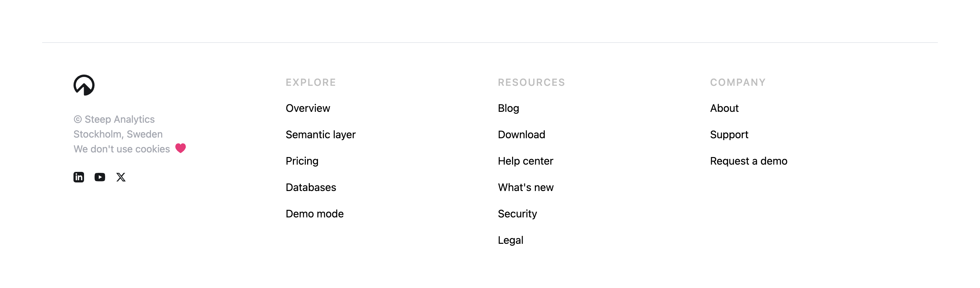980x288 pixels.
Task: Review Security information
Action: pyautogui.click(x=517, y=214)
